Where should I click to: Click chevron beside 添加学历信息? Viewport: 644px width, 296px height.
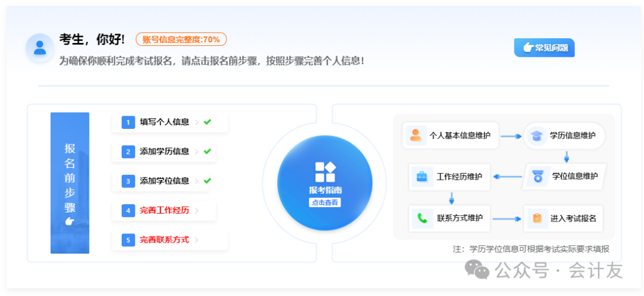(x=196, y=152)
